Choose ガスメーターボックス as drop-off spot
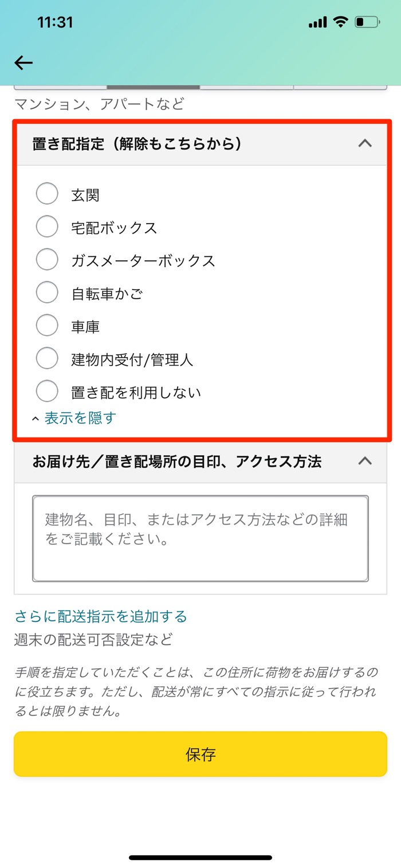Viewport: 401px width, 868px height. click(47, 259)
